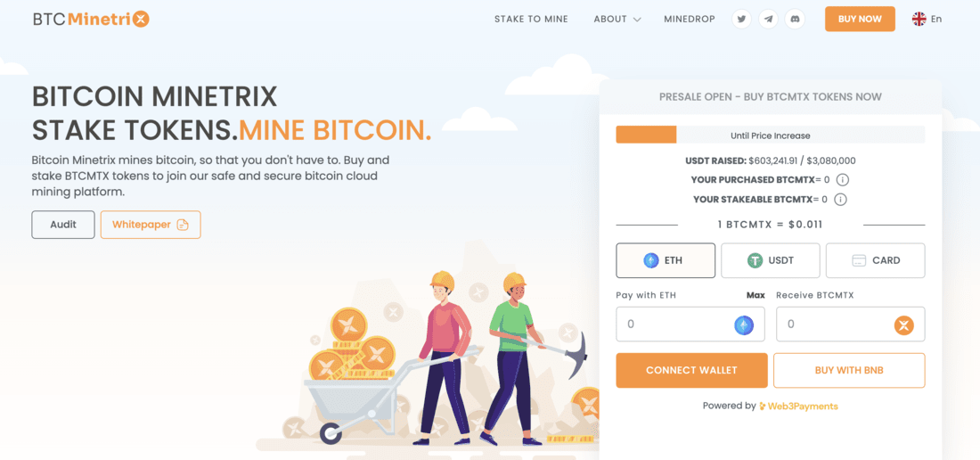This screenshot has width=980, height=460.
Task: Select CARD payment option
Action: click(x=875, y=260)
